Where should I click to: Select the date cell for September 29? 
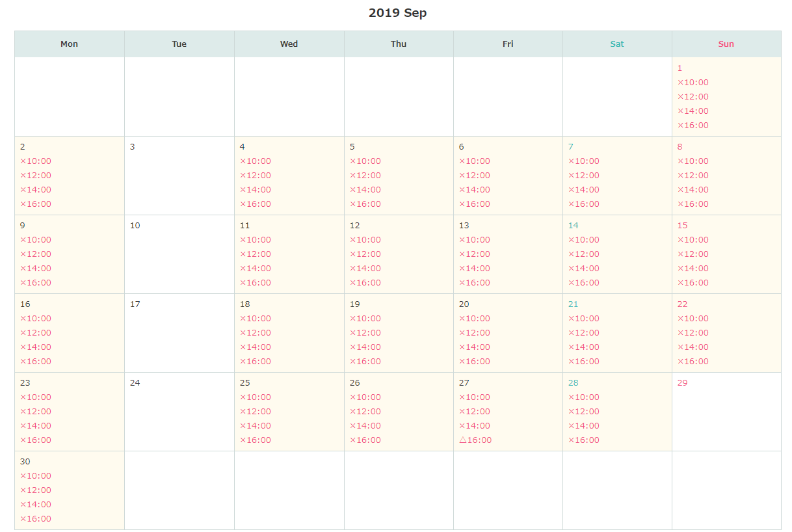(x=726, y=411)
